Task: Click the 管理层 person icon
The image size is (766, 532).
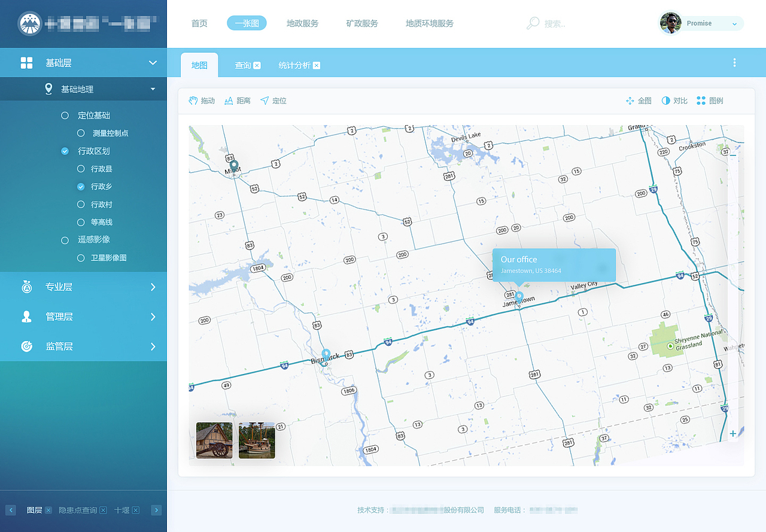Action: point(26,317)
